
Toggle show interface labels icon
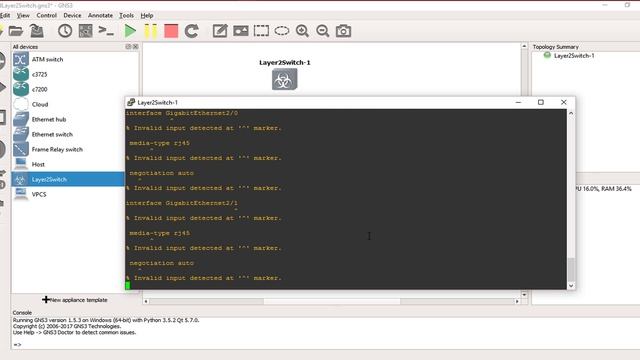[86, 31]
